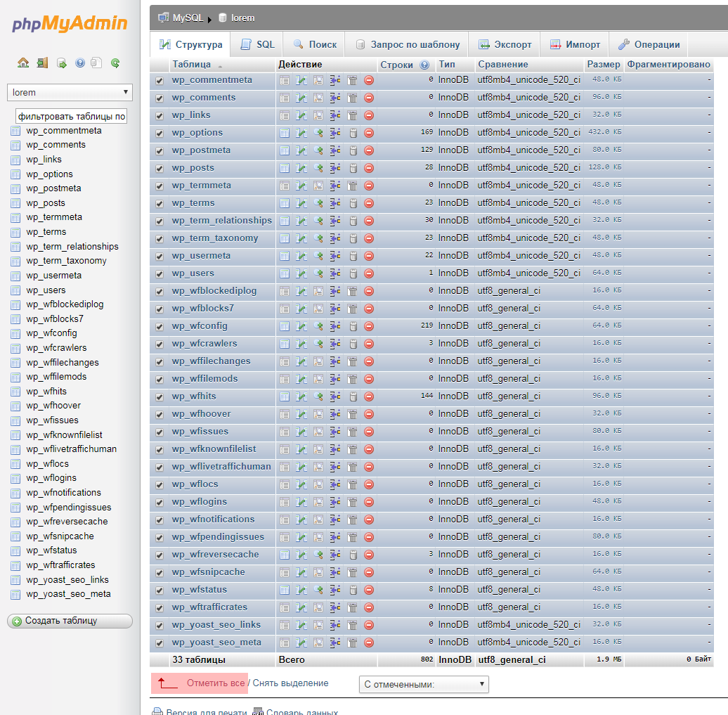
Task: Click lorem in the breadcrumb
Action: [x=243, y=18]
